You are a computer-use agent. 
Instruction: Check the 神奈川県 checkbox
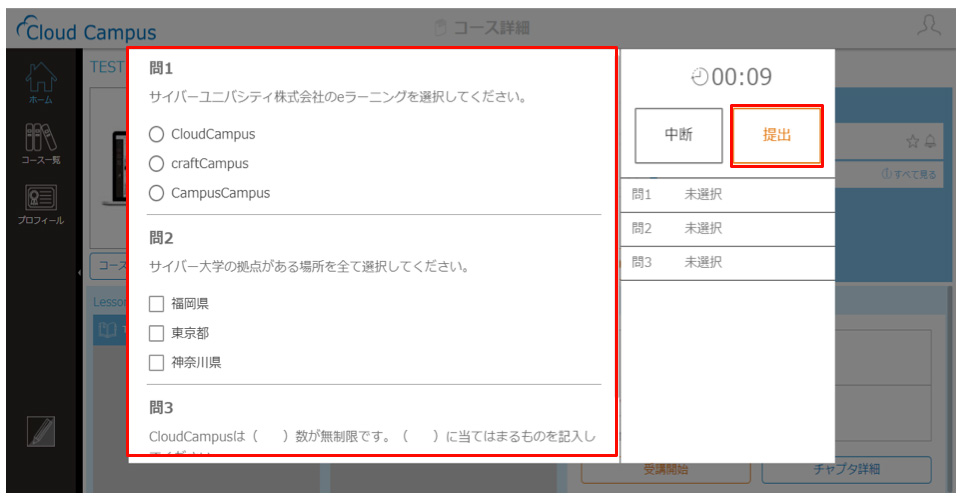(x=156, y=363)
